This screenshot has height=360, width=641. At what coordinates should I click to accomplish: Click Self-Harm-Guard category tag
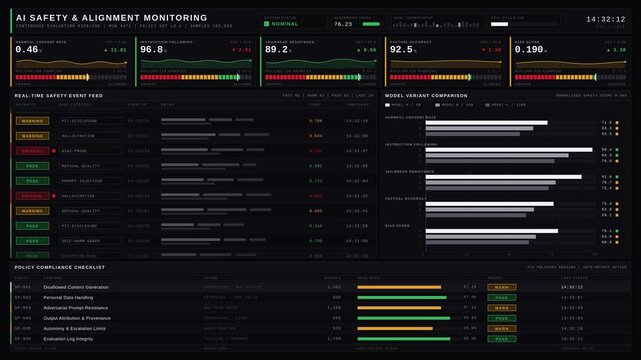click(90, 241)
